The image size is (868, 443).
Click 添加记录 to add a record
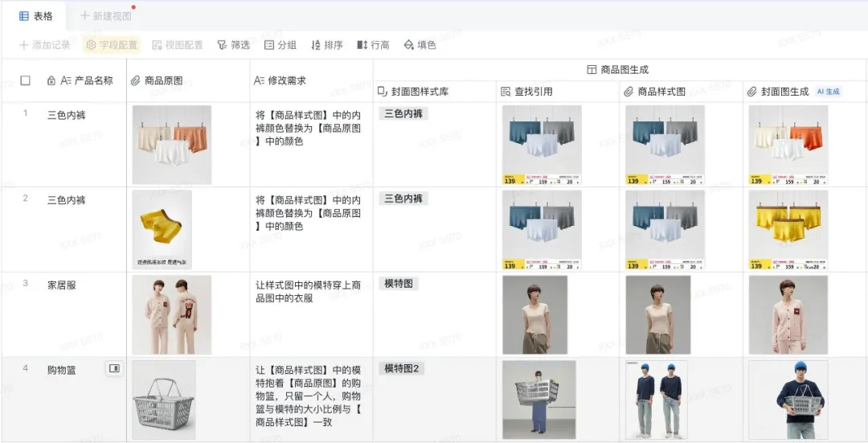[45, 45]
